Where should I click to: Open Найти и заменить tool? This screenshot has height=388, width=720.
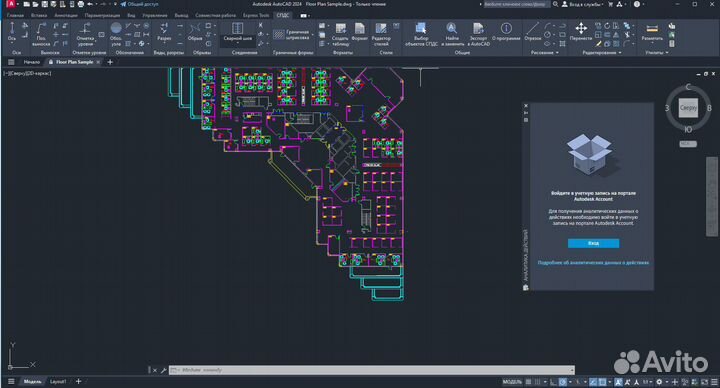pyautogui.click(x=452, y=34)
